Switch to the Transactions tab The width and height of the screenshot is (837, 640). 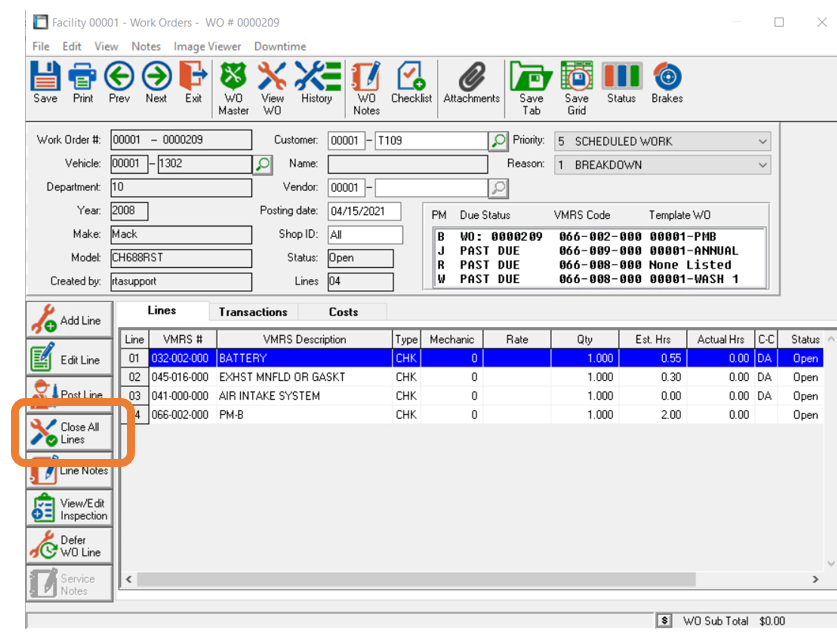point(253,312)
